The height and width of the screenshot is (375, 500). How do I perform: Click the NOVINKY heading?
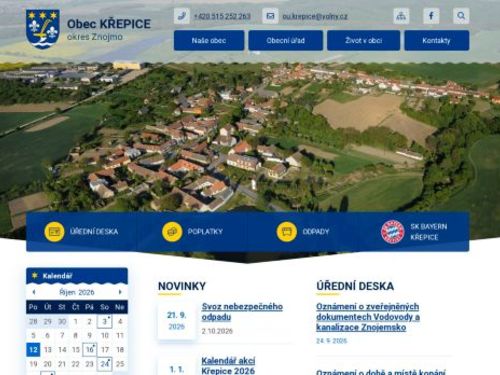pyautogui.click(x=182, y=286)
